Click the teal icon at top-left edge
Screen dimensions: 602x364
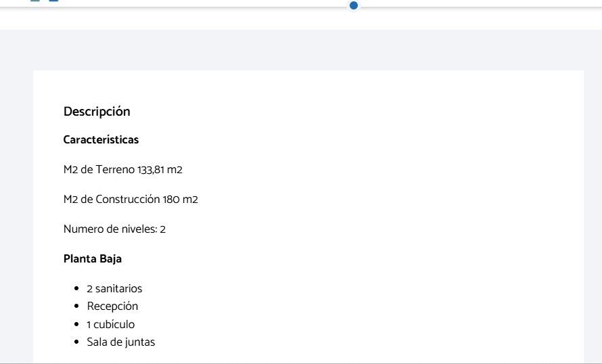pos(35,1)
